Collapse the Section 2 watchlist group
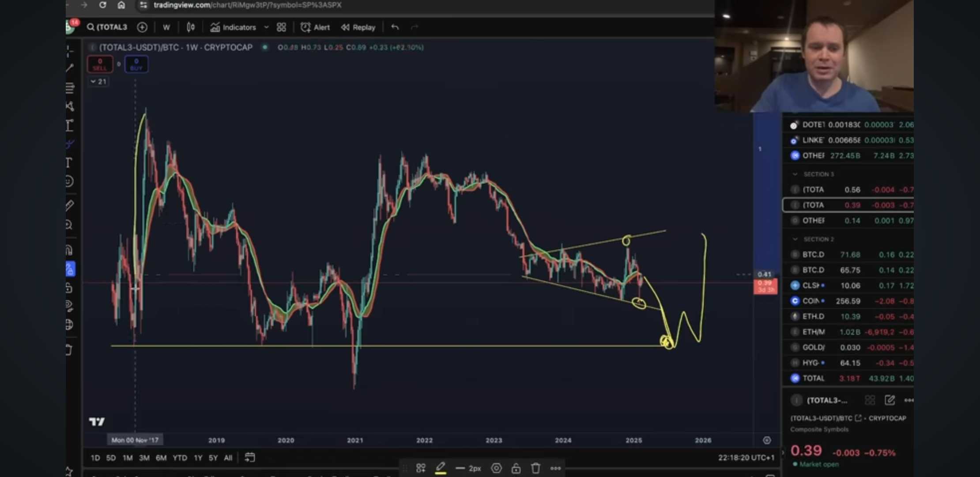The height and width of the screenshot is (477, 980). (795, 239)
